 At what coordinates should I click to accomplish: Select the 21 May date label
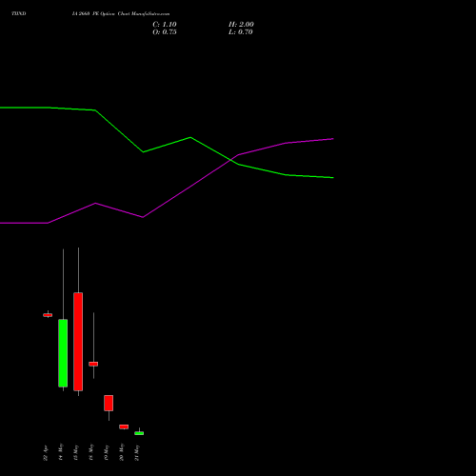pos(137,452)
